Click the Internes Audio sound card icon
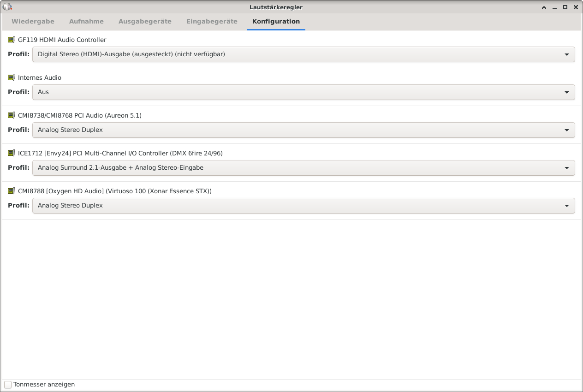The image size is (583, 392). click(12, 77)
